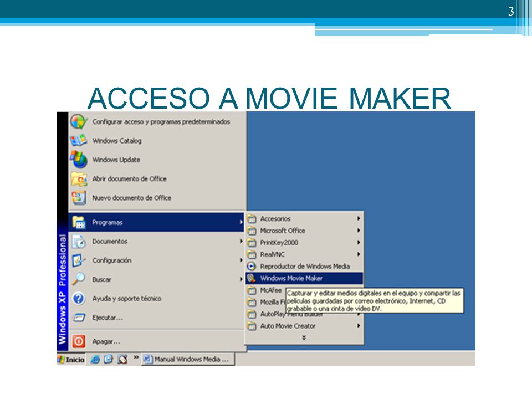This screenshot has width=532, height=399.
Task: Launch Windows Movie Maker via its icon
Action: (x=252, y=278)
